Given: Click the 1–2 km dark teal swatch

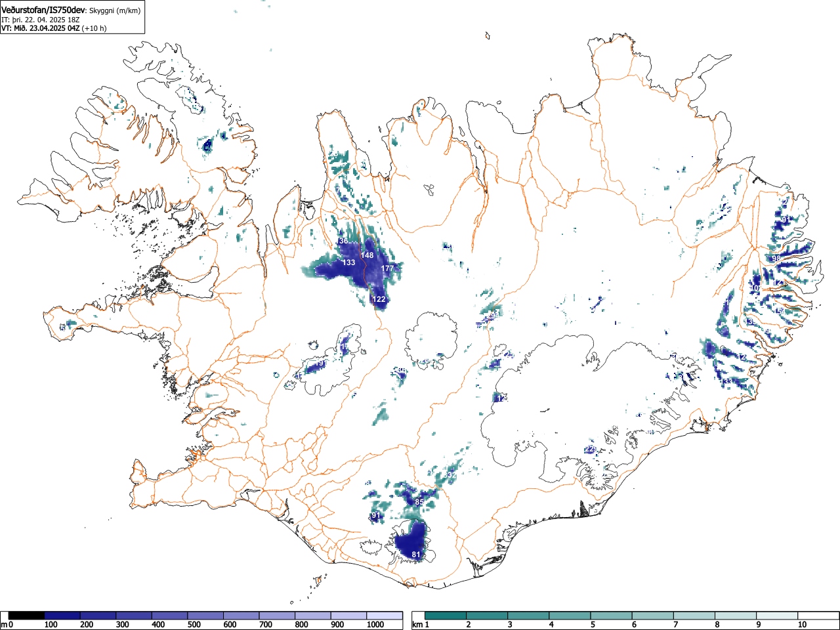Looking at the screenshot, I should 446,616.
